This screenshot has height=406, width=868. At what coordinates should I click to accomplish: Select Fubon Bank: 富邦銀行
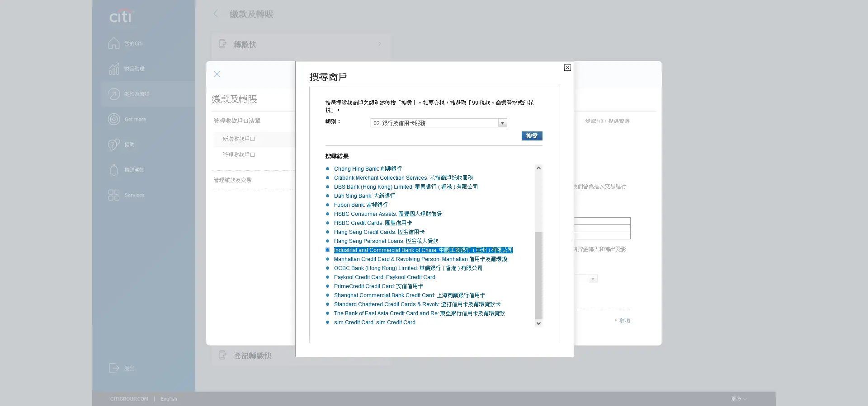361,205
